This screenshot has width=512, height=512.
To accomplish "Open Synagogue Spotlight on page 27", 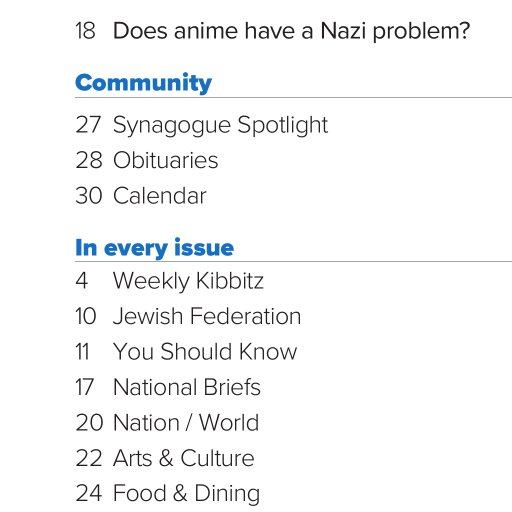I will pos(220,126).
